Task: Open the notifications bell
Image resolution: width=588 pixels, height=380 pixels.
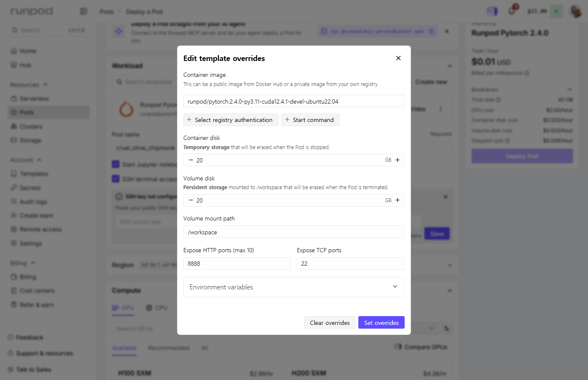Action: tap(512, 11)
